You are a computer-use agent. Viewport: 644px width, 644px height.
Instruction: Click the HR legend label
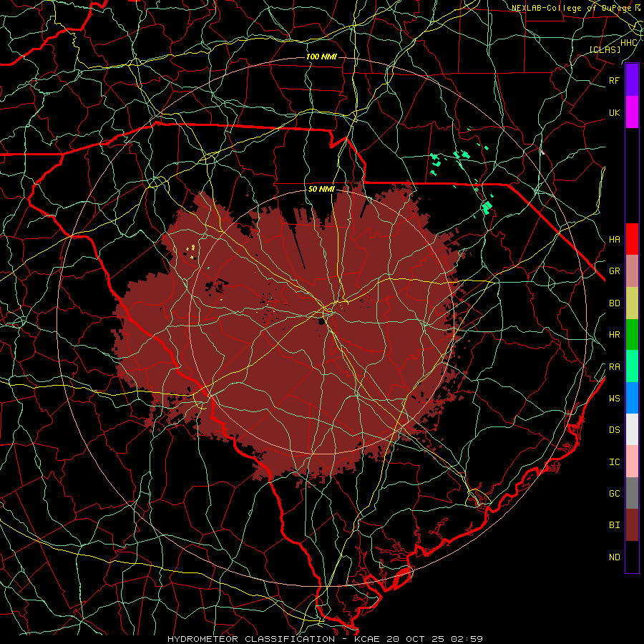point(614,335)
